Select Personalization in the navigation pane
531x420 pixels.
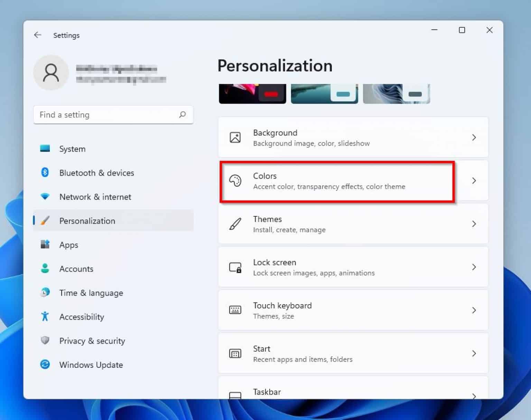click(87, 221)
